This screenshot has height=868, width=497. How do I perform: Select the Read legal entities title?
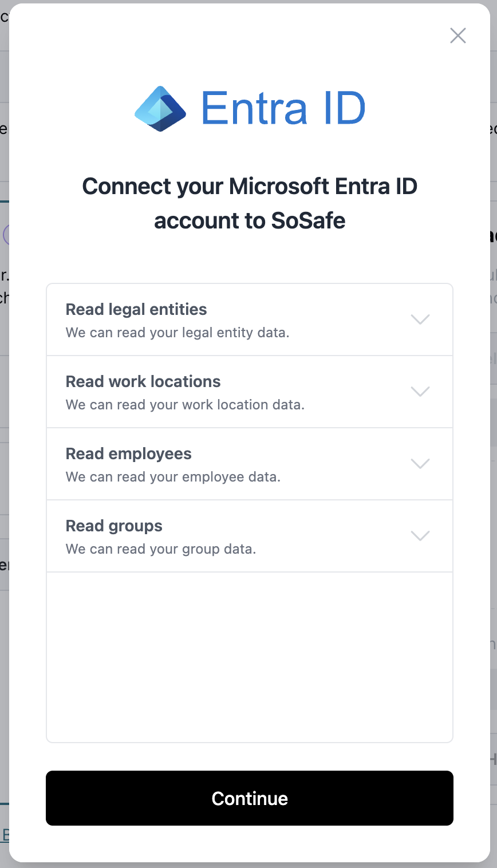coord(136,310)
